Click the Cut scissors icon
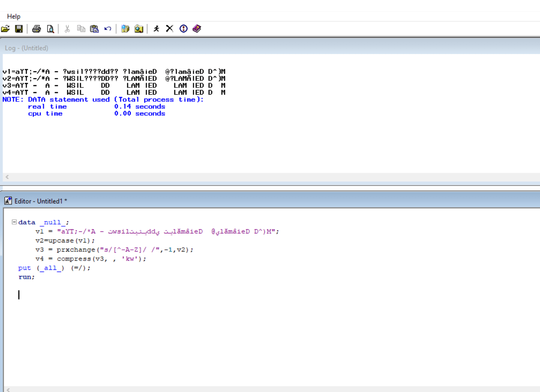The height and width of the screenshot is (392, 540). tap(67, 29)
